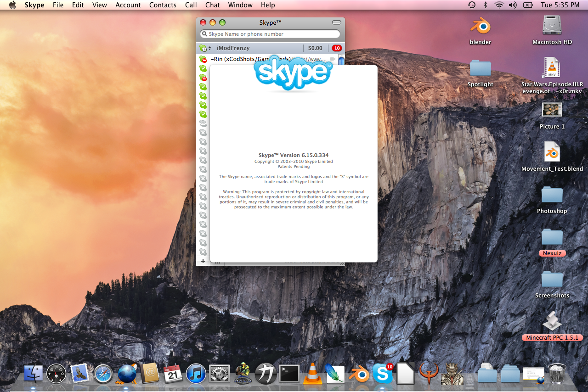Open the Chat menu

[212, 5]
